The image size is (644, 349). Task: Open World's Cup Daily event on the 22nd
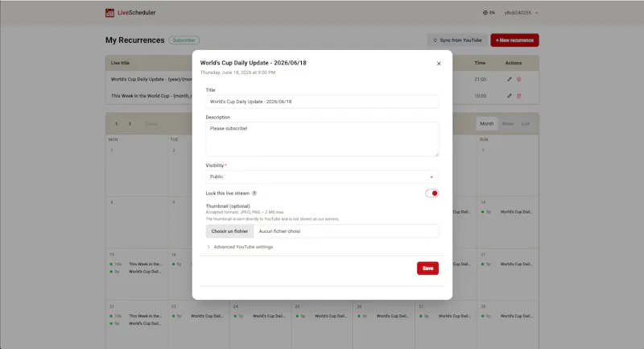click(x=136, y=323)
